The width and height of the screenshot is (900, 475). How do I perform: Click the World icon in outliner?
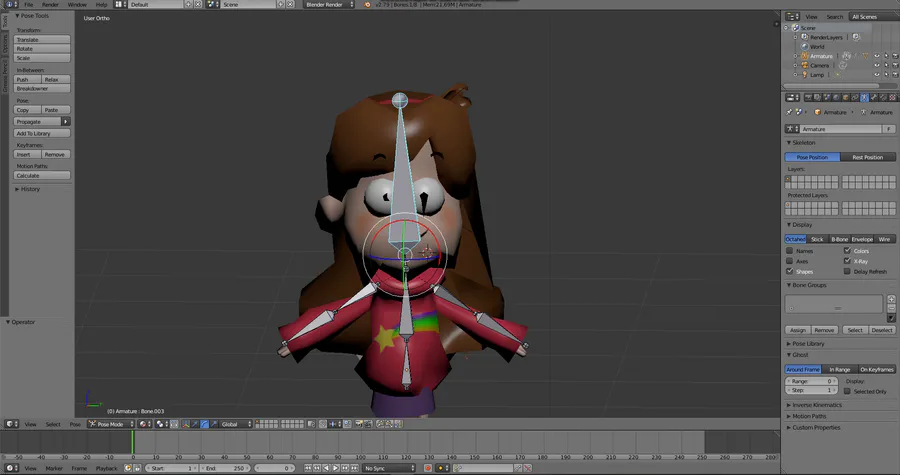pos(805,46)
